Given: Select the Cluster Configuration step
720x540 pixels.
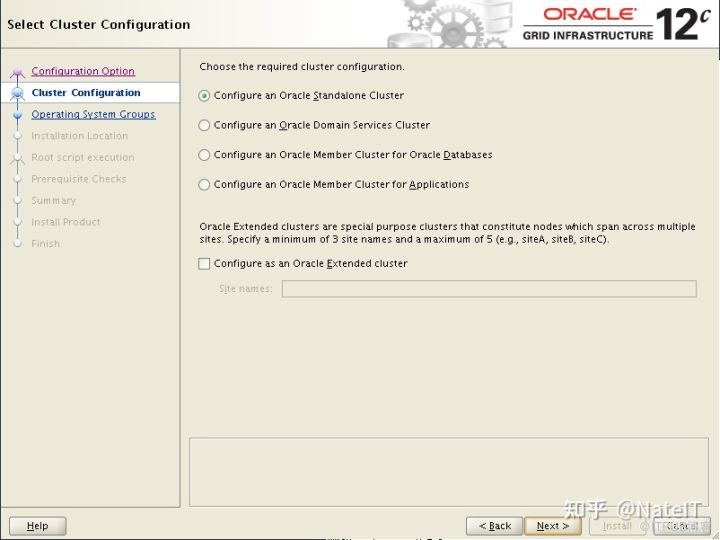Looking at the screenshot, I should click(x=86, y=93).
